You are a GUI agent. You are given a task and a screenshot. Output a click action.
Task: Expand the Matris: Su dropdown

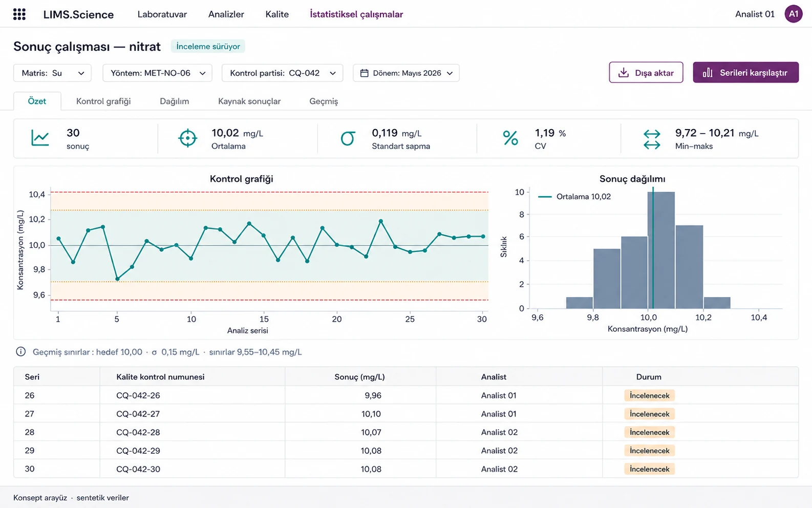(x=52, y=73)
